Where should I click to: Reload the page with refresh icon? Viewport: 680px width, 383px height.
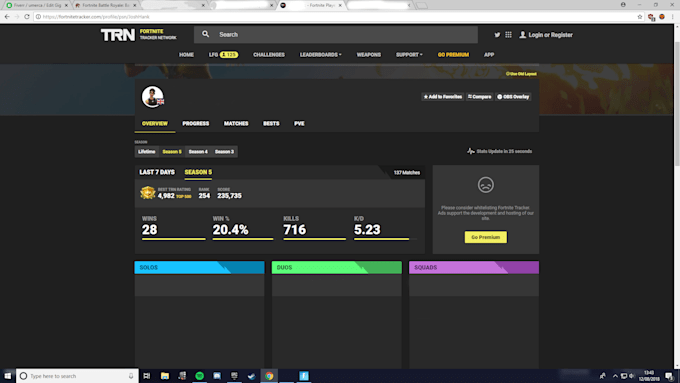27,16
